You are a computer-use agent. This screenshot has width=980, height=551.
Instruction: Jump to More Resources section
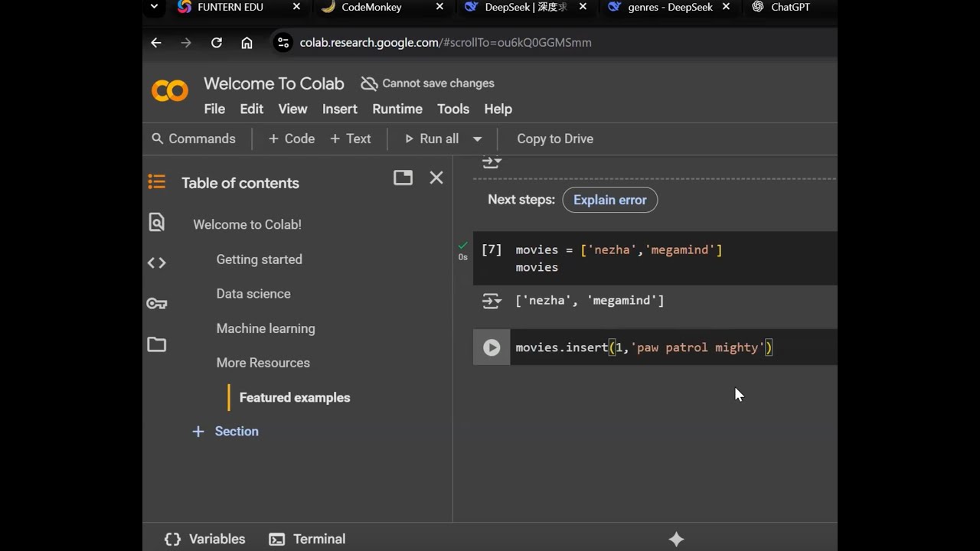tap(263, 363)
